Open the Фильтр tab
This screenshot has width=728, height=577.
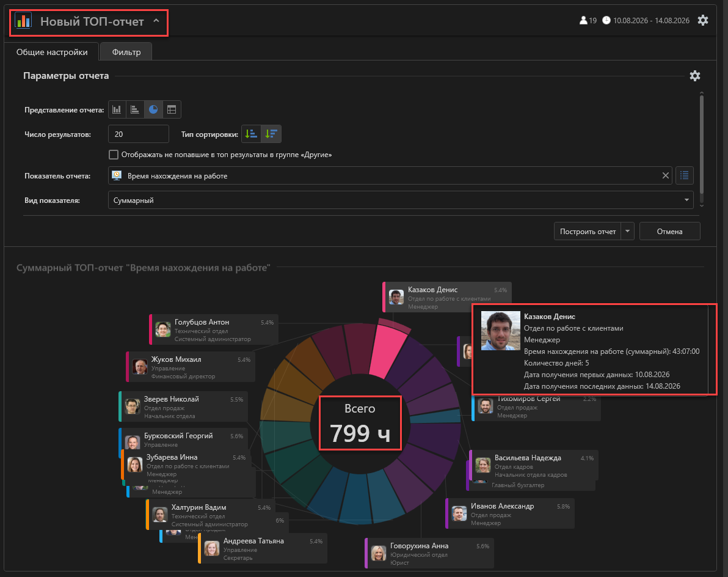tap(126, 52)
